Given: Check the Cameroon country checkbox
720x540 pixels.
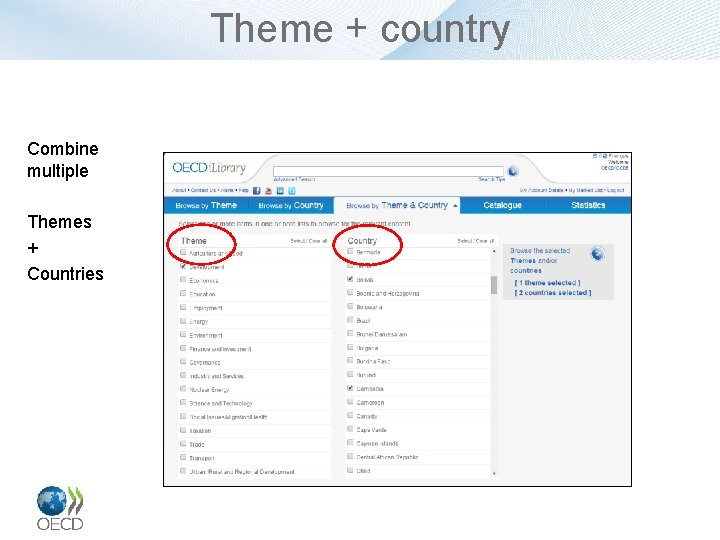Looking at the screenshot, I should 350,402.
